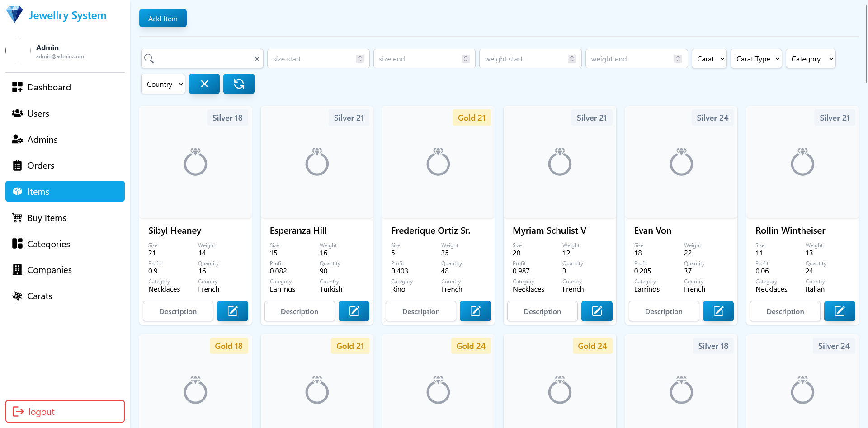Click the Jewellery System diamond logo

click(x=14, y=14)
